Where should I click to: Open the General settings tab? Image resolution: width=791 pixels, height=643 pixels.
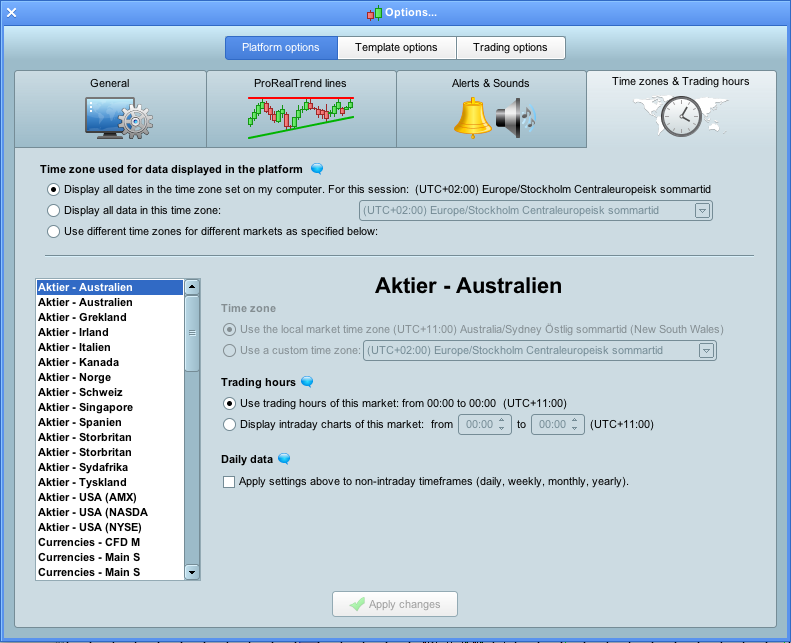[110, 109]
